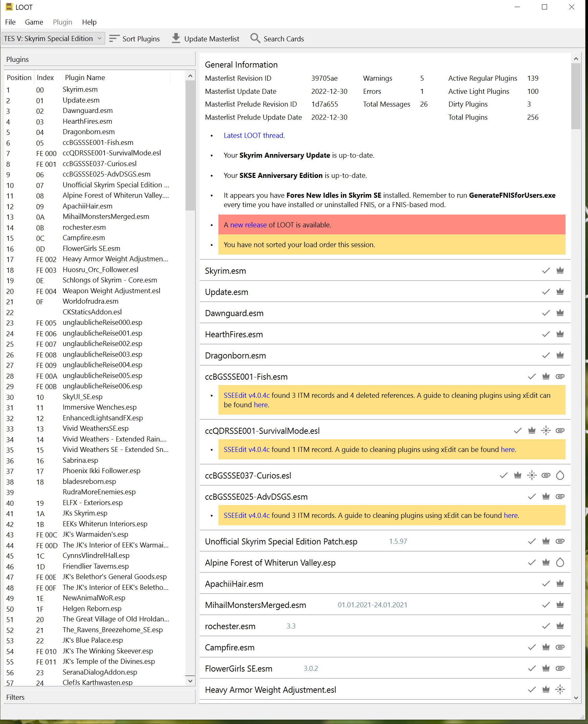Open the TES V: Skyrim Special Edition game dropdown
Viewport: 588px width, 724px height.
pos(53,39)
